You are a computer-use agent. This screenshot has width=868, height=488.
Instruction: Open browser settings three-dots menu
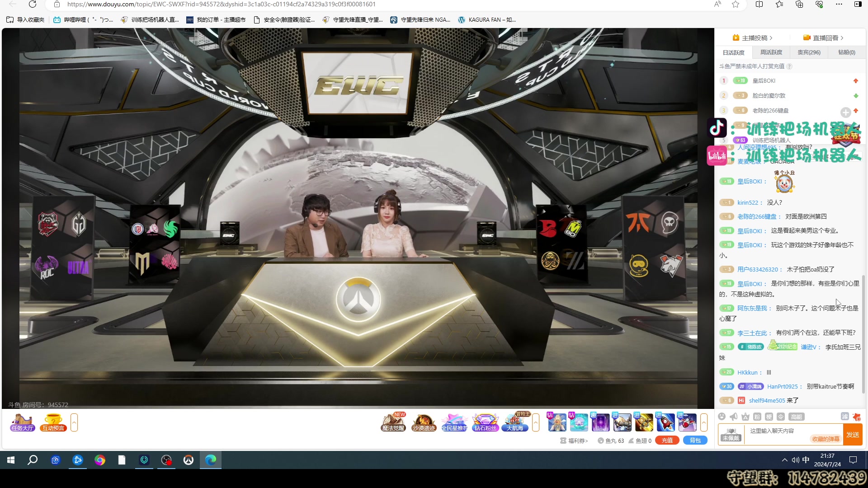pyautogui.click(x=839, y=4)
